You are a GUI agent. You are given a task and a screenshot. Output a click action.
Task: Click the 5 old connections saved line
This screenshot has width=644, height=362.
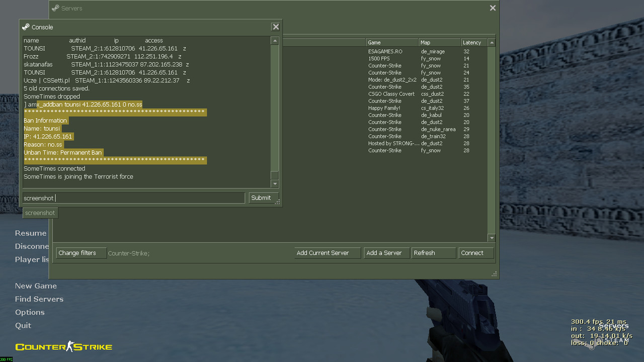(56, 88)
